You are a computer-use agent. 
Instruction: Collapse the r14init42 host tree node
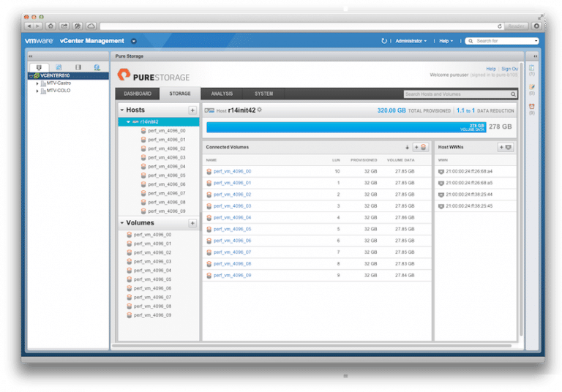point(128,122)
